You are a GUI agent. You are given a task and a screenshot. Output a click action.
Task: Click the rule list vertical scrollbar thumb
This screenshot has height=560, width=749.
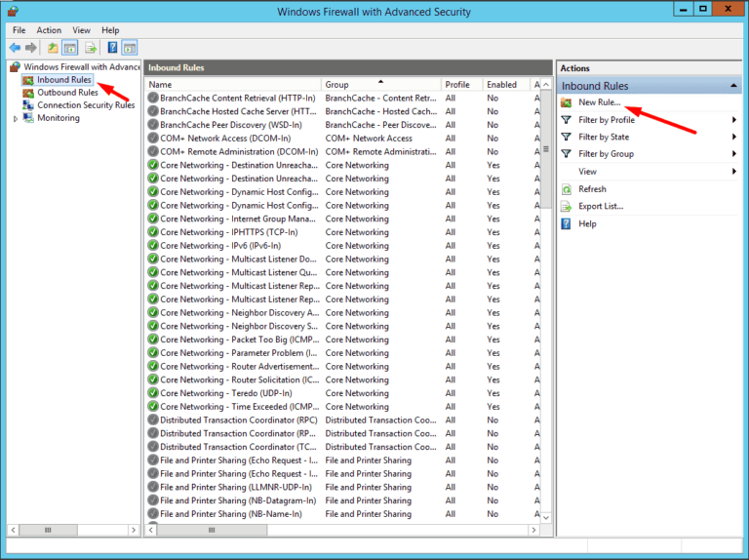pyautogui.click(x=546, y=149)
